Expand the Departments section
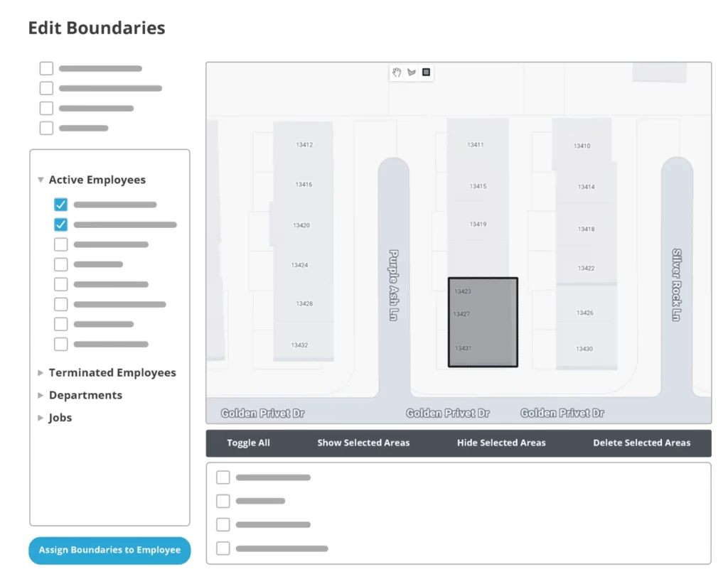Screen dimensions: 728x584 pyautogui.click(x=41, y=396)
